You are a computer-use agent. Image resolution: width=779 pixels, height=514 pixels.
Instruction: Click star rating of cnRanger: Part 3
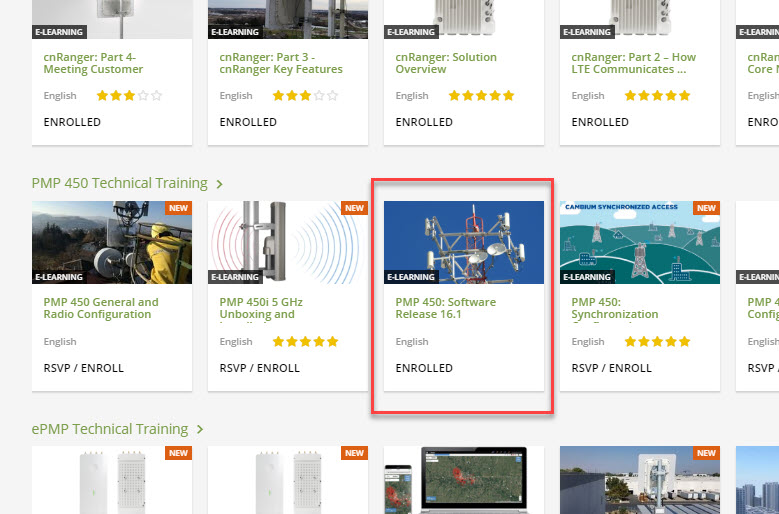(305, 95)
